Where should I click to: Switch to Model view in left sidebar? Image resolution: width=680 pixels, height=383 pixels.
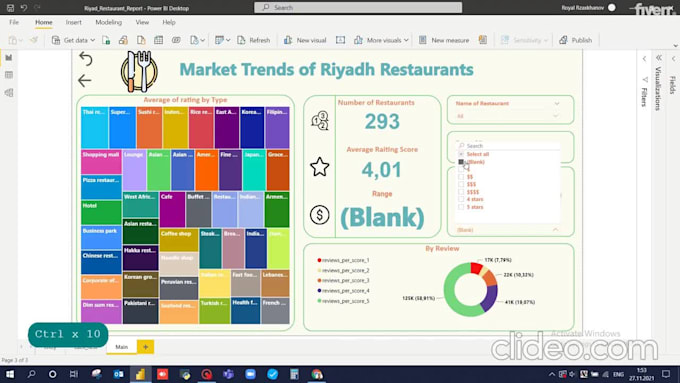pos(9,92)
